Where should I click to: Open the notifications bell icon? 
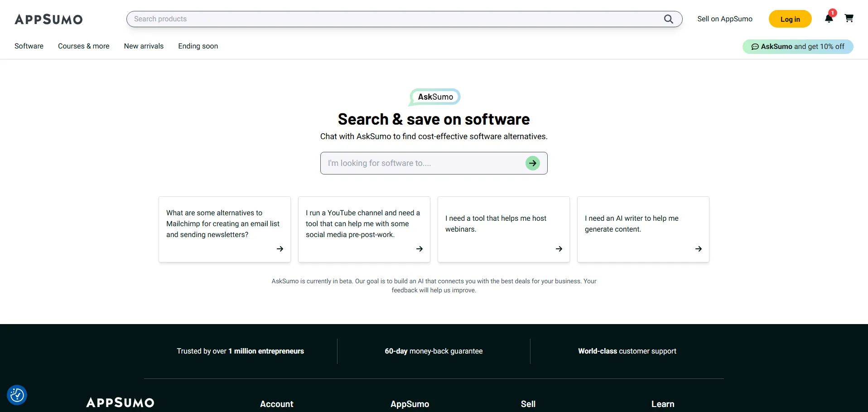click(829, 19)
